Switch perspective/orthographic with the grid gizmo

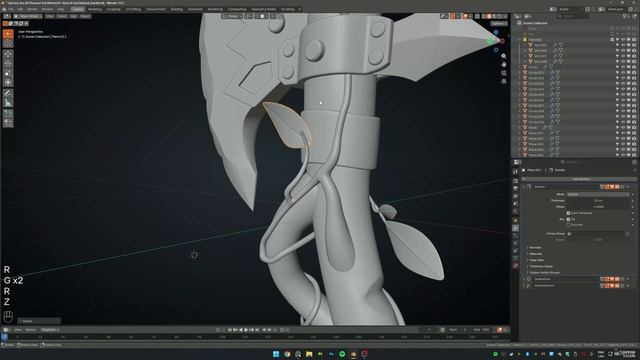tap(504, 82)
